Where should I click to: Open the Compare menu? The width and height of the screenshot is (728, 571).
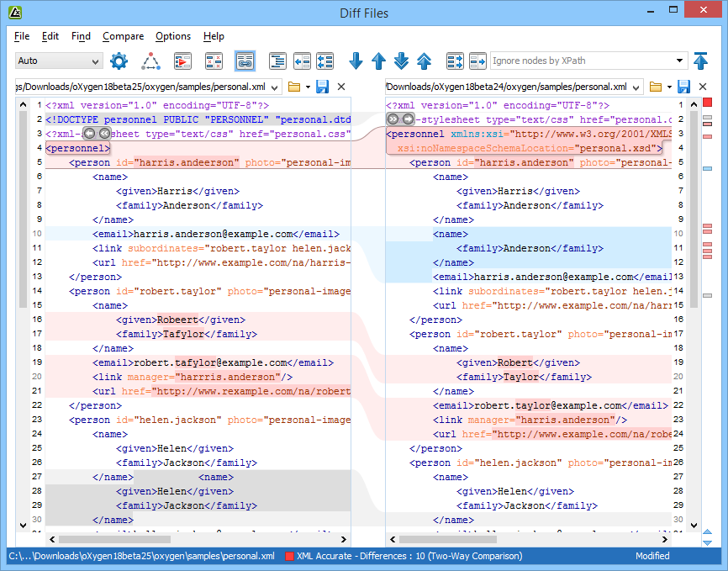(x=123, y=36)
